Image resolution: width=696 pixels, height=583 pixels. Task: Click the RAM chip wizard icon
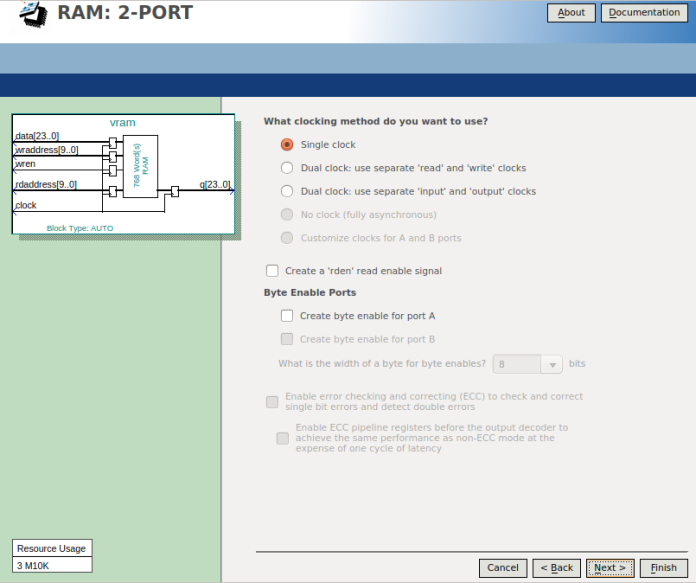tap(33, 14)
